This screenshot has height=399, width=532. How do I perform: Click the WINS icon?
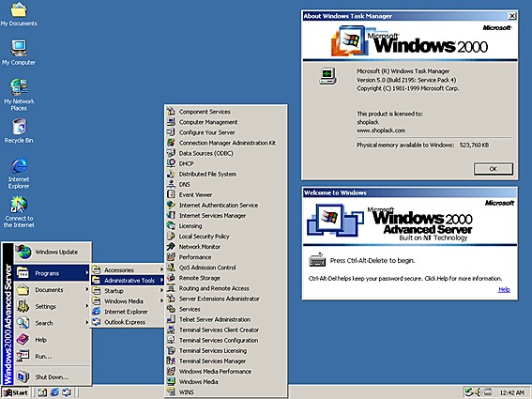point(171,391)
